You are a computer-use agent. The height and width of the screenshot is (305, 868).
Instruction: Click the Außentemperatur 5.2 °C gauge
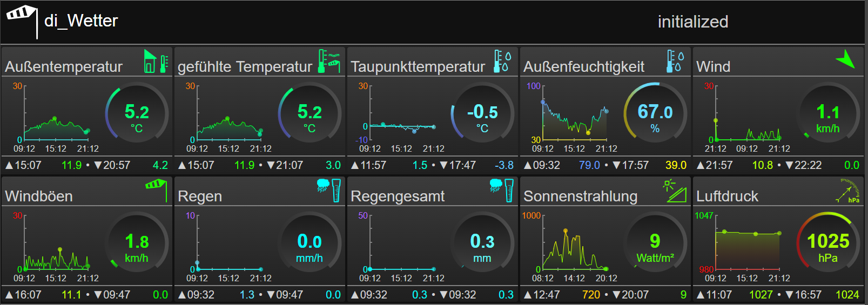click(137, 114)
